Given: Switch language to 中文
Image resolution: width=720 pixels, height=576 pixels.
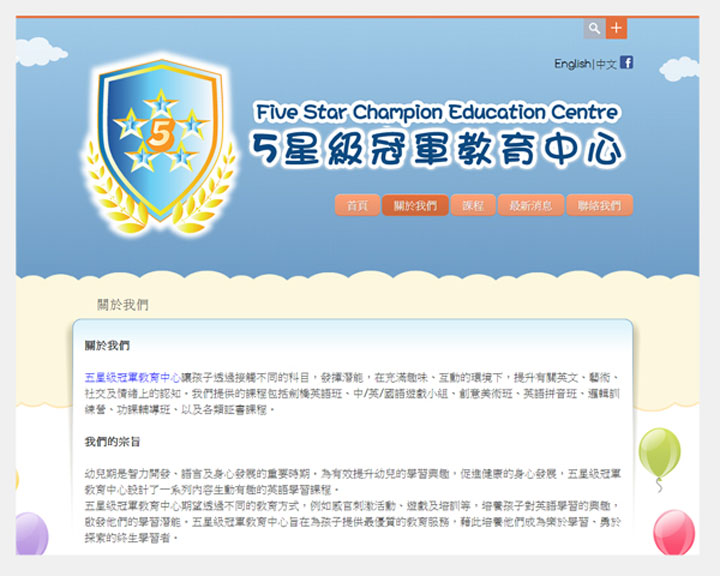Looking at the screenshot, I should tap(606, 64).
